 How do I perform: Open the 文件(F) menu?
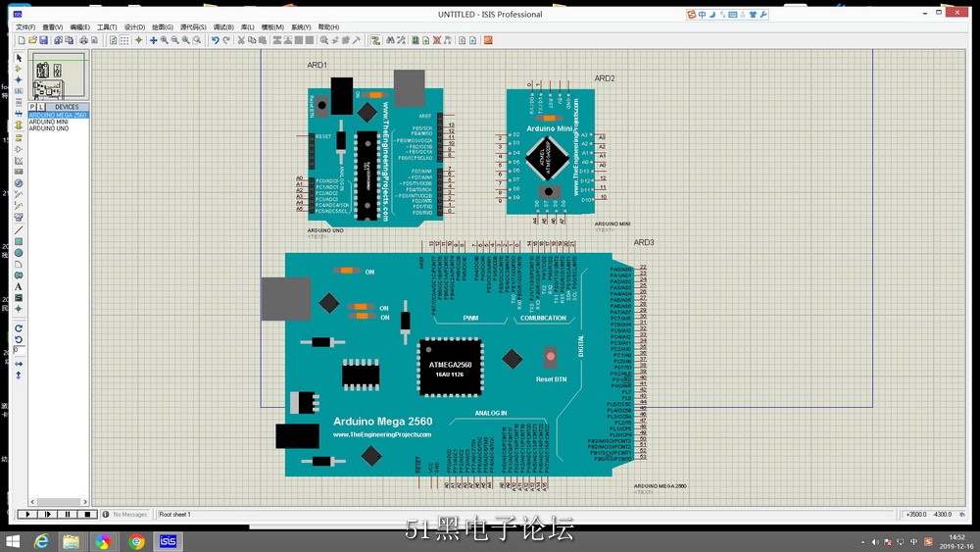[25, 26]
